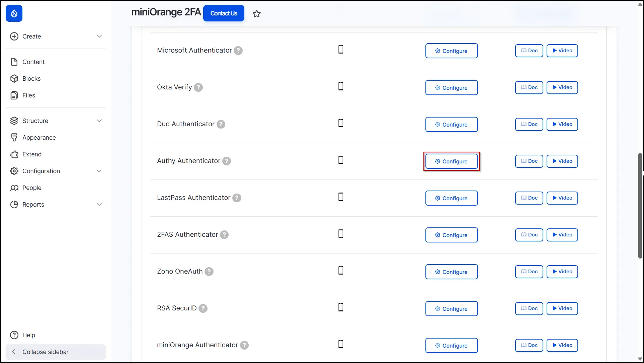The height and width of the screenshot is (363, 644).
Task: Open help tooltip for Duo Authenticator
Action: (221, 124)
